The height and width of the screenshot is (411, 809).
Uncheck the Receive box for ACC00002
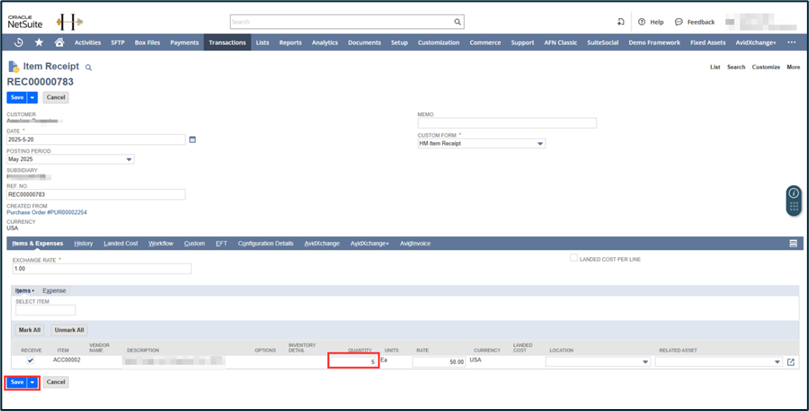tap(30, 361)
